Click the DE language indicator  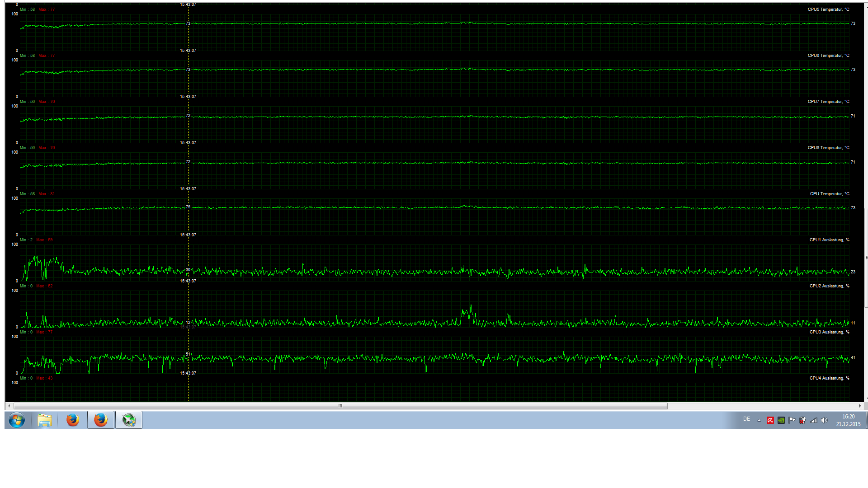747,419
